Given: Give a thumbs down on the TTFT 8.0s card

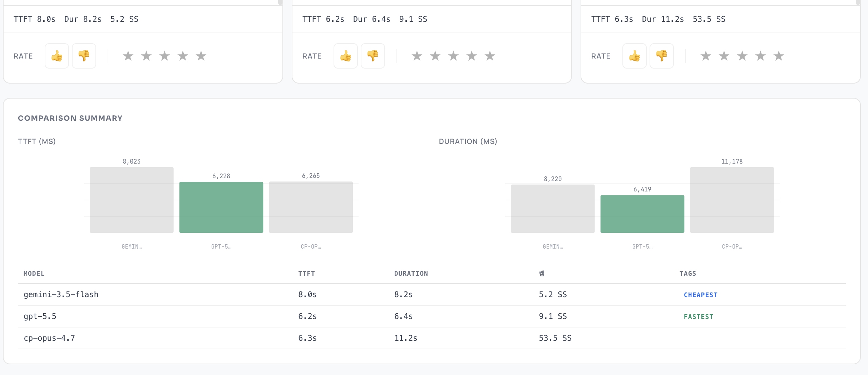Looking at the screenshot, I should coord(84,56).
